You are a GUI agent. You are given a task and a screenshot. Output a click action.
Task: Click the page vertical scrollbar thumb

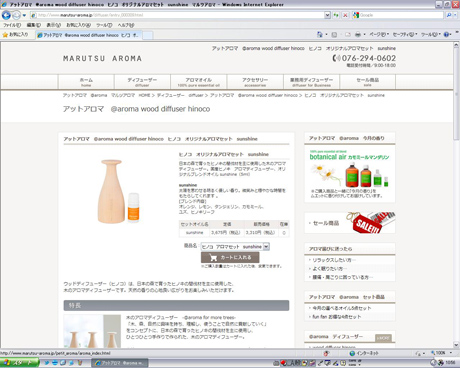coord(456,94)
